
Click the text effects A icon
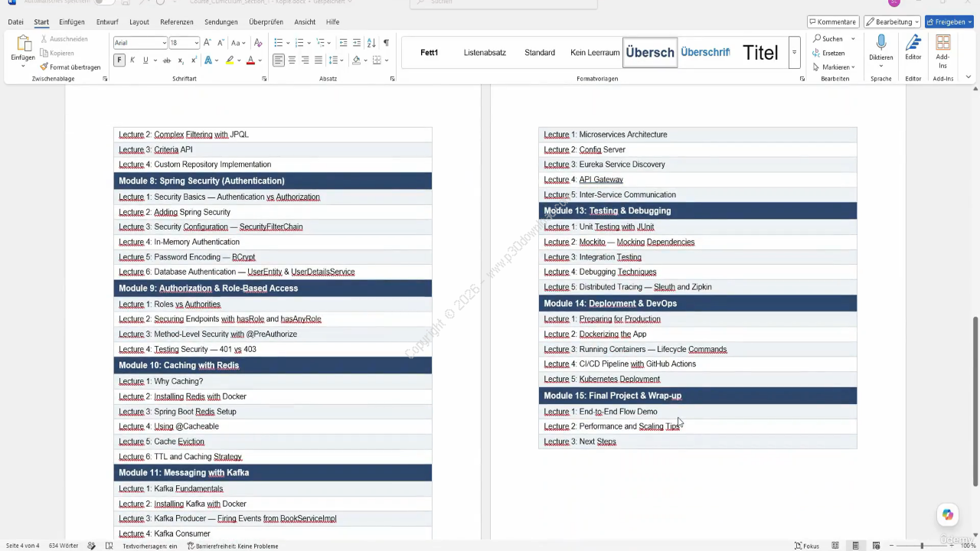click(207, 60)
